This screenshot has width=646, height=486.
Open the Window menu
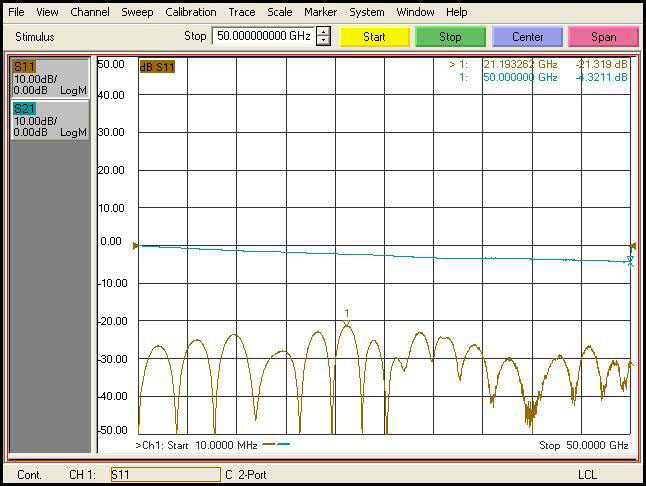pos(415,12)
